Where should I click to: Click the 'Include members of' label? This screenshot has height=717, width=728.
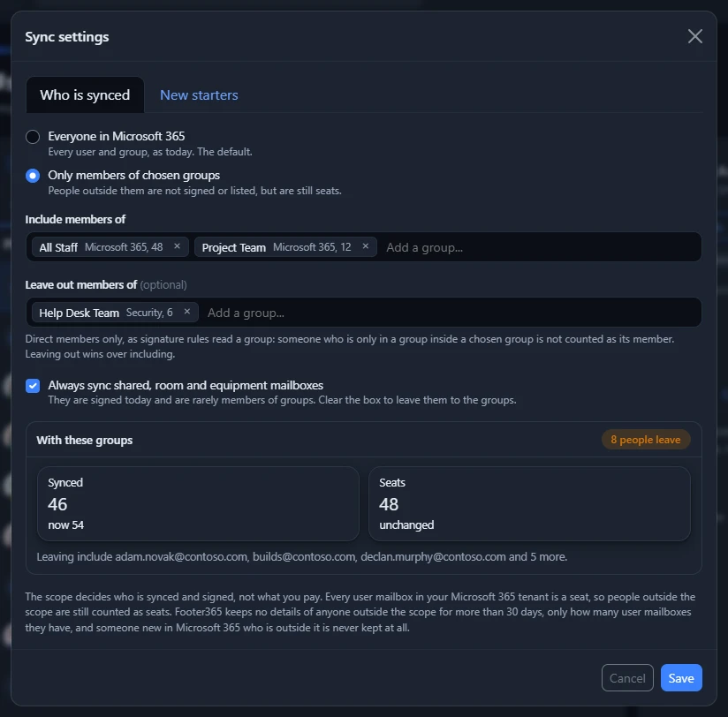point(75,219)
